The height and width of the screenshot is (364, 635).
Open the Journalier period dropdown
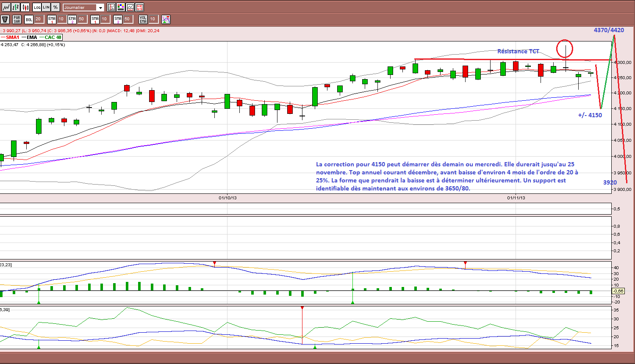click(x=83, y=7)
